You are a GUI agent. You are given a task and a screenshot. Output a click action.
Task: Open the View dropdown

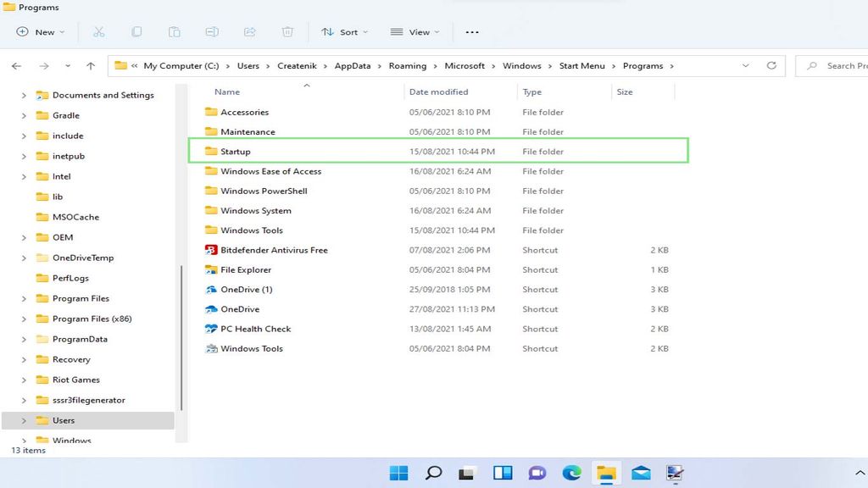pos(414,31)
